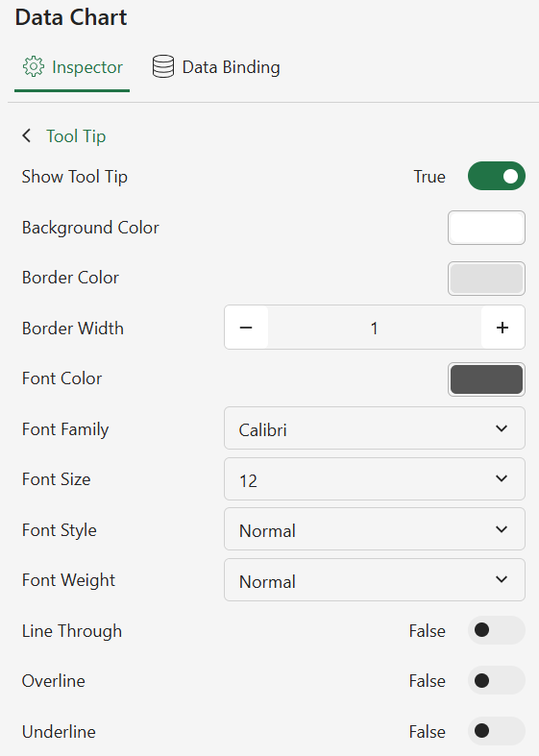Expand the Font Style dropdown
Screen dimensions: 539x756
[375, 529]
